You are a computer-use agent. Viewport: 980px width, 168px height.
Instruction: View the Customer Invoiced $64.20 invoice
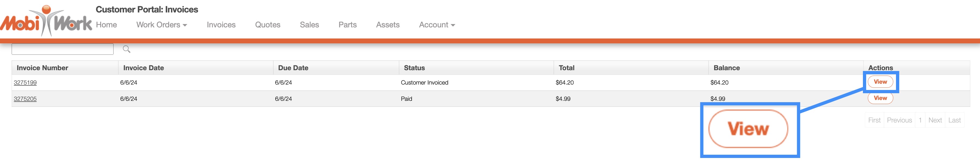[880, 82]
